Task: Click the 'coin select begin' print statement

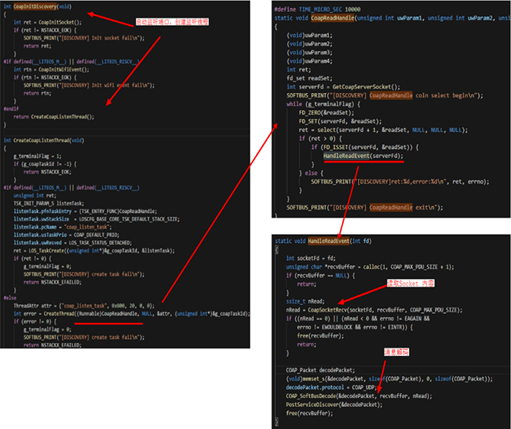Action: click(x=385, y=96)
